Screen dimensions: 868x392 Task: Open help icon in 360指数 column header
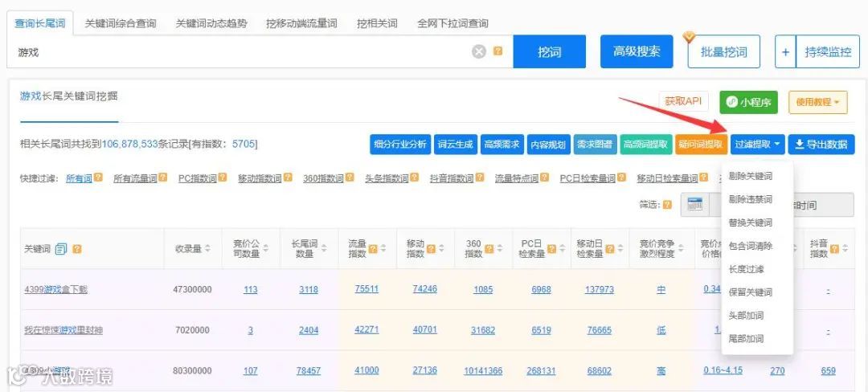coord(489,248)
